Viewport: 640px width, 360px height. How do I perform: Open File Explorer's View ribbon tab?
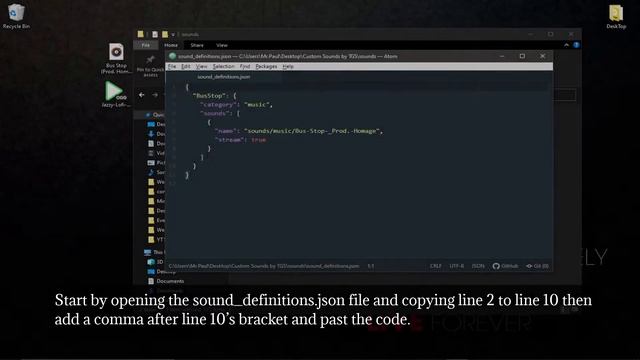[x=222, y=45]
